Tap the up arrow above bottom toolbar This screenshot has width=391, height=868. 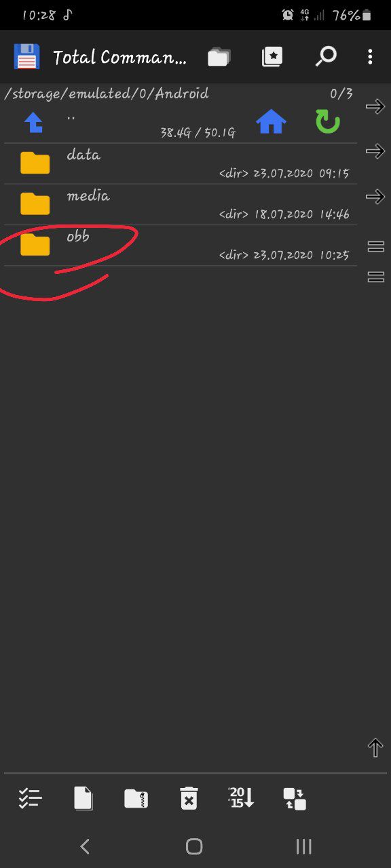[x=375, y=748]
